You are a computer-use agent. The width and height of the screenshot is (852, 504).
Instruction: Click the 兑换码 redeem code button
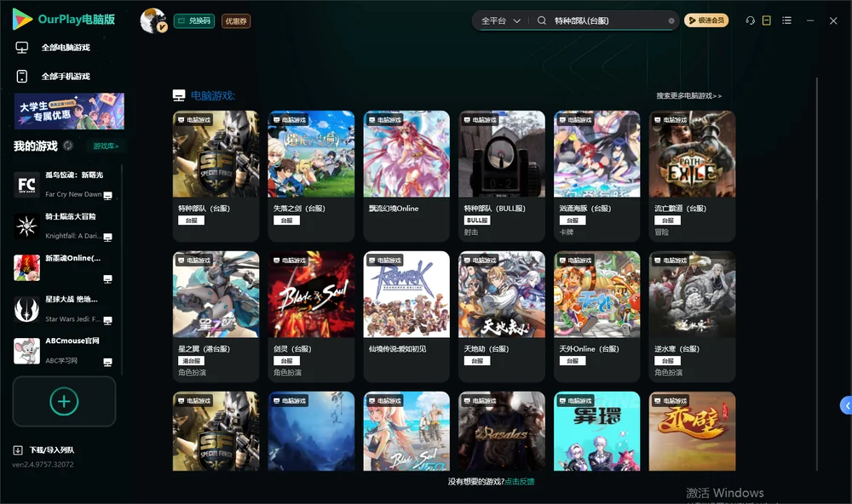coord(194,21)
